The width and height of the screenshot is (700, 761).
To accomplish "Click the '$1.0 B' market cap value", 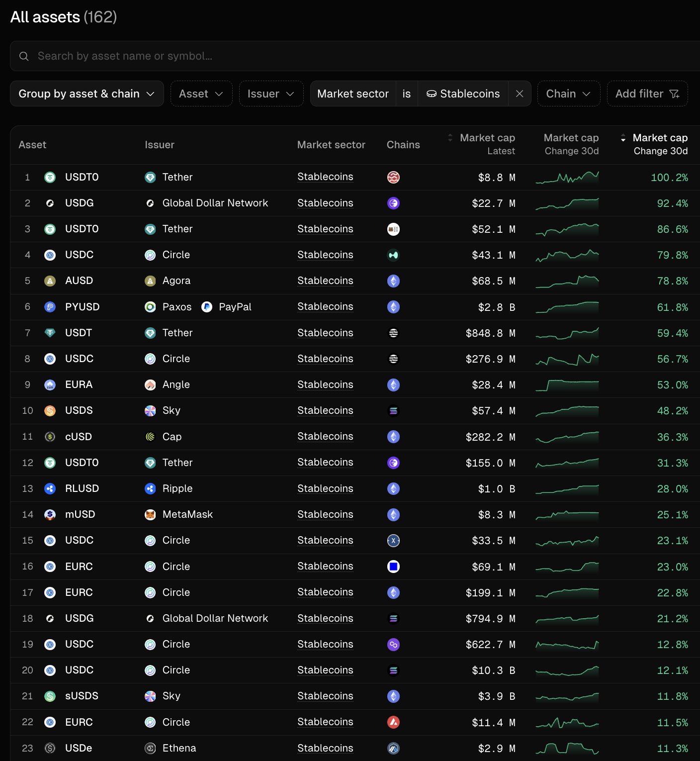I will [497, 489].
